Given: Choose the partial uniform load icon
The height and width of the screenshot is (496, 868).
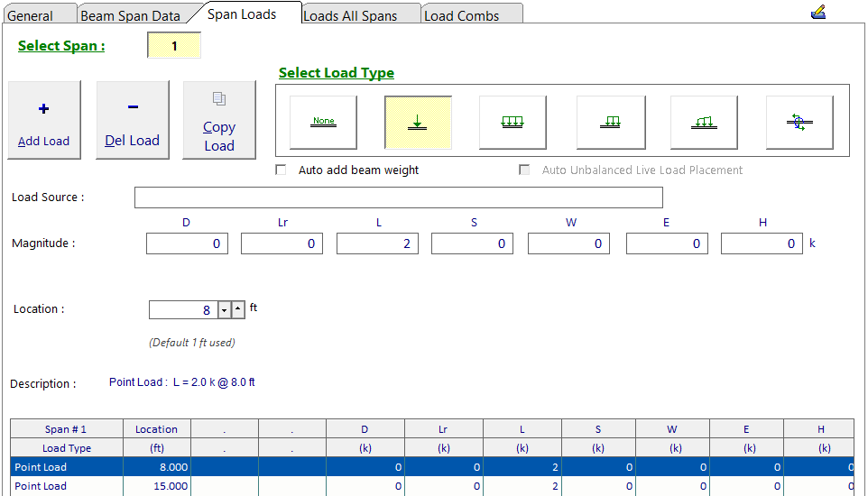Looking at the screenshot, I should point(610,122).
